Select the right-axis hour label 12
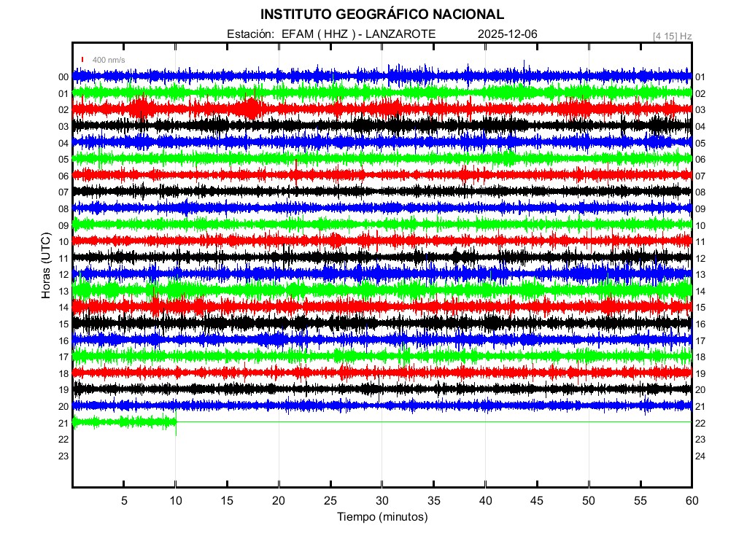 [700, 259]
